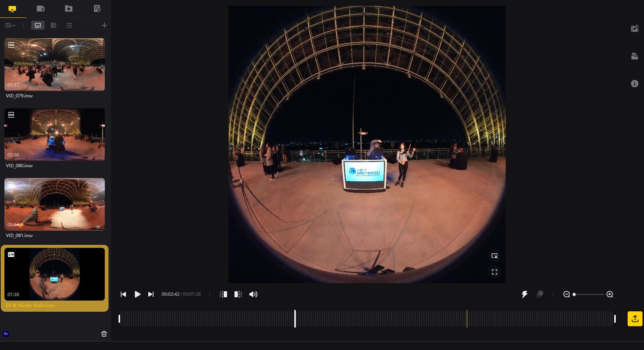Adjust the timeline zoom slider
The width and height of the screenshot is (644, 350).
pos(588,294)
